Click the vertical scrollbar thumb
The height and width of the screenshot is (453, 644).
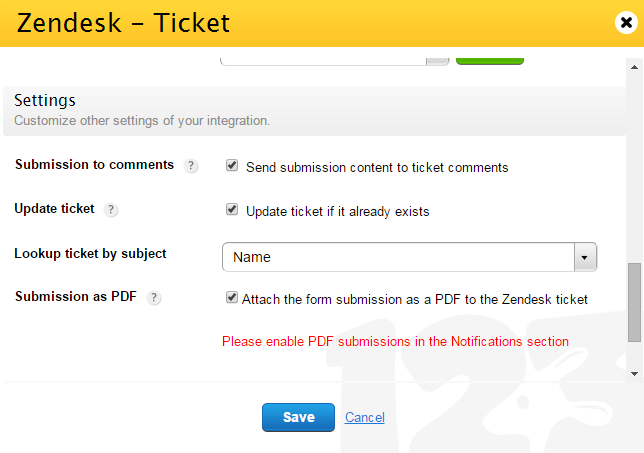634,302
